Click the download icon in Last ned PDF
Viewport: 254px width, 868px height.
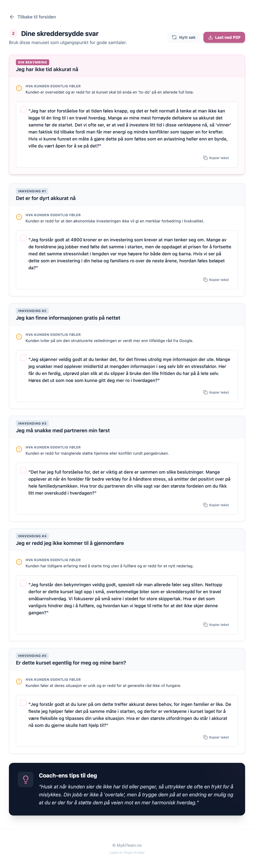click(x=210, y=37)
